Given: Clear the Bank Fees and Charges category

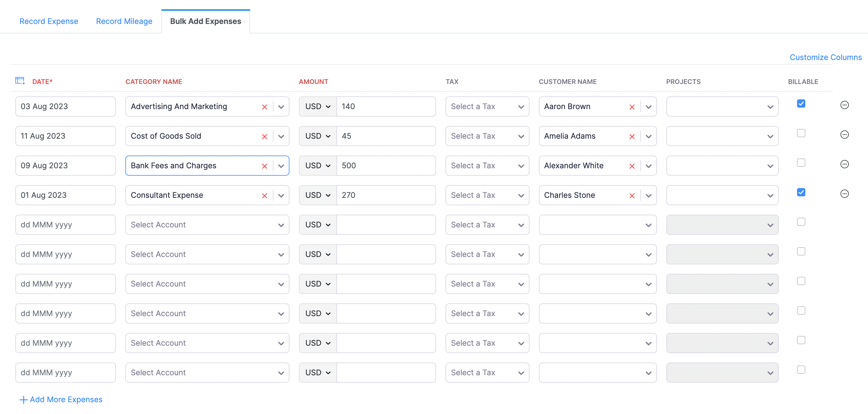Looking at the screenshot, I should click(265, 166).
